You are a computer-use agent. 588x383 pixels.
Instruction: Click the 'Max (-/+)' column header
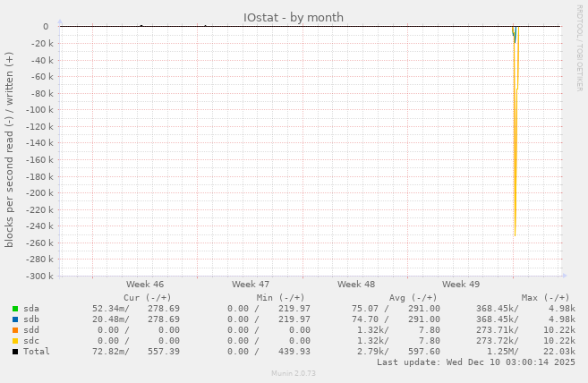click(x=545, y=297)
